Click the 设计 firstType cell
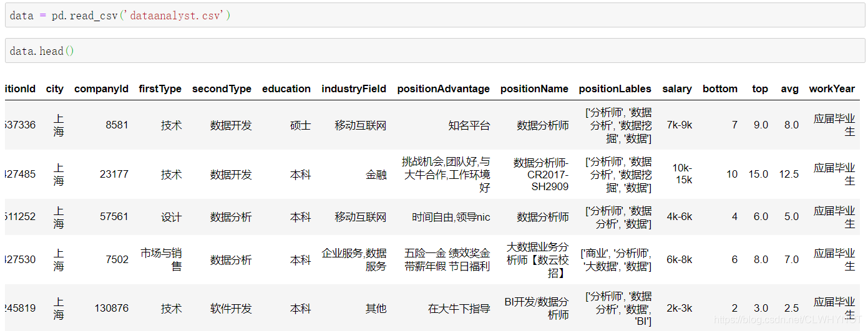This screenshot has width=868, height=331. 172,217
